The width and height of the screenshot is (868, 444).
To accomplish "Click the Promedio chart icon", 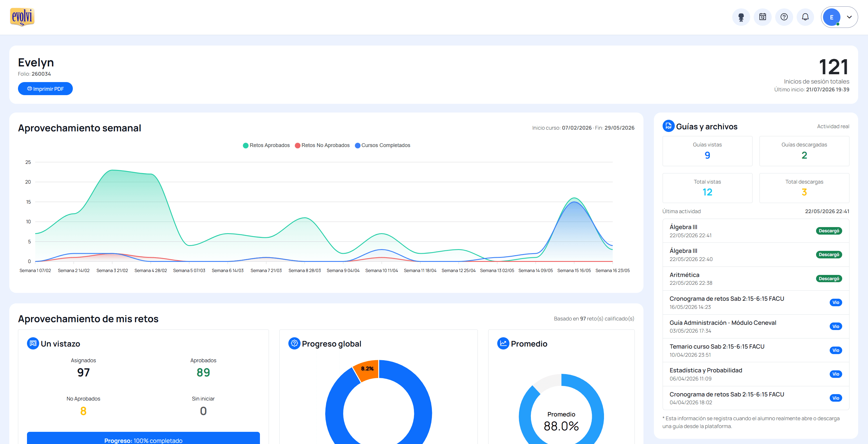I will (x=503, y=344).
